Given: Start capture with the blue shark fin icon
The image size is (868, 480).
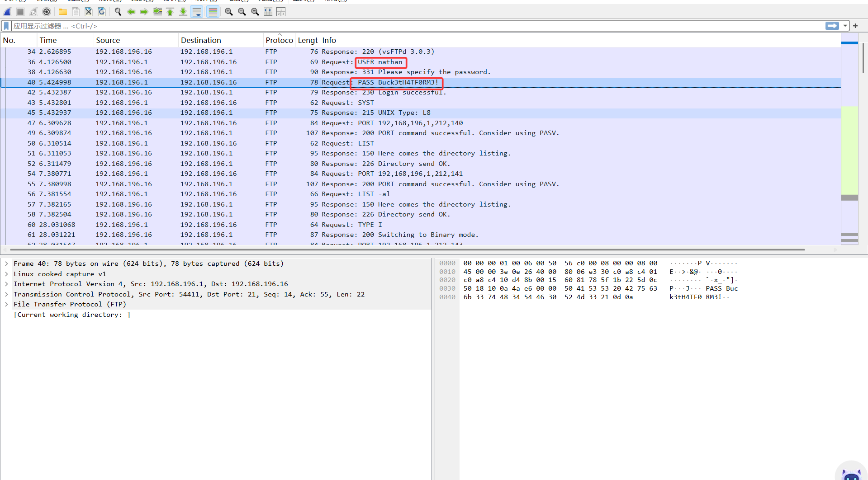Looking at the screenshot, I should [8, 12].
